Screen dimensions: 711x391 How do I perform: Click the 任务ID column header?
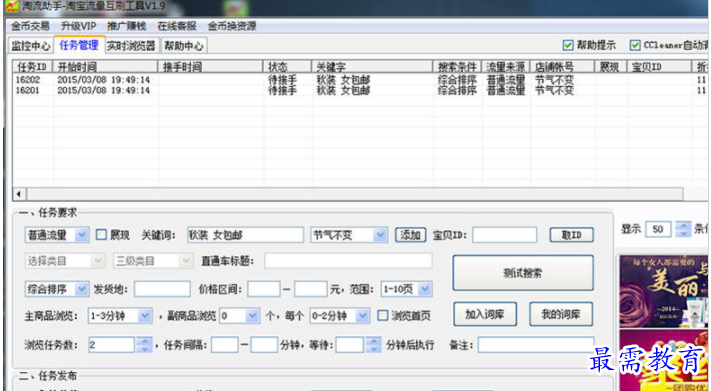tap(33, 67)
